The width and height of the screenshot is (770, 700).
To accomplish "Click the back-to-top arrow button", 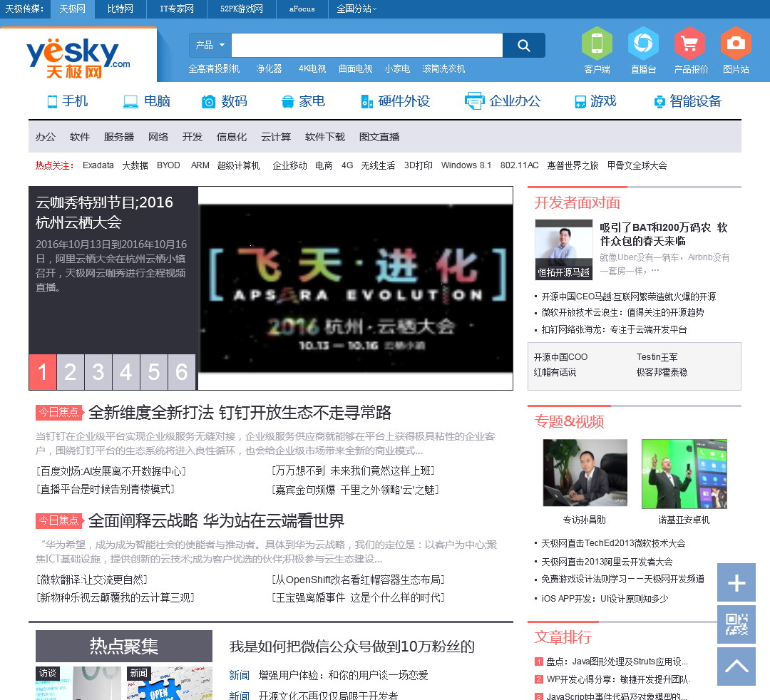I will click(x=736, y=666).
